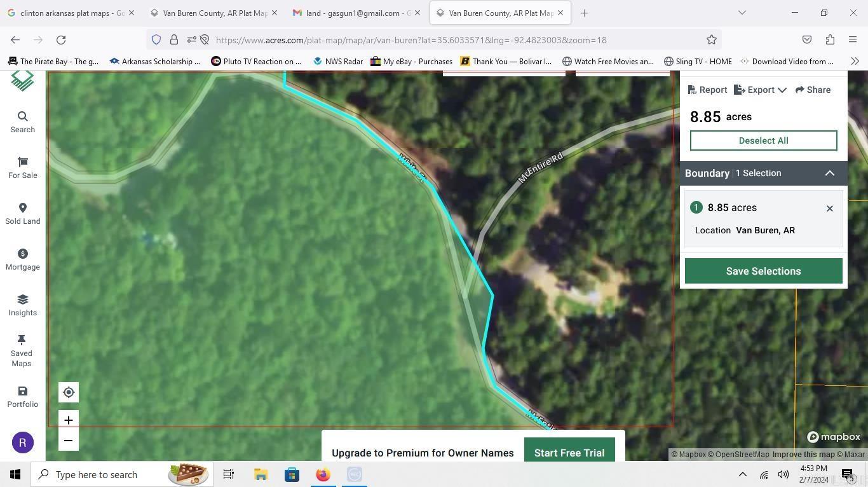Open File Explorer from the taskbar
This screenshot has height=487, width=868.
point(261,475)
